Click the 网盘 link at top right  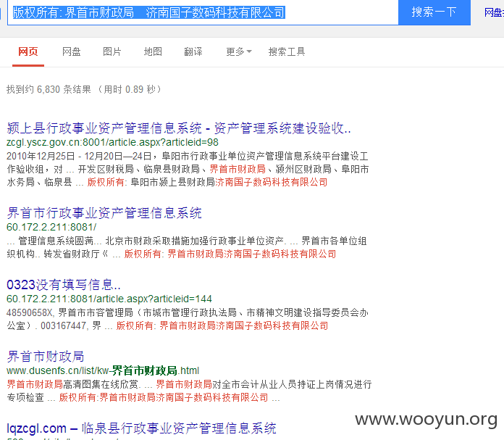click(494, 12)
